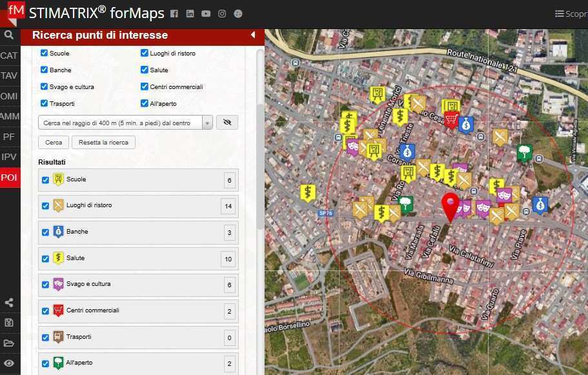The image size is (588, 375).
Task: Disable Banche in the results list
Action: tap(45, 232)
